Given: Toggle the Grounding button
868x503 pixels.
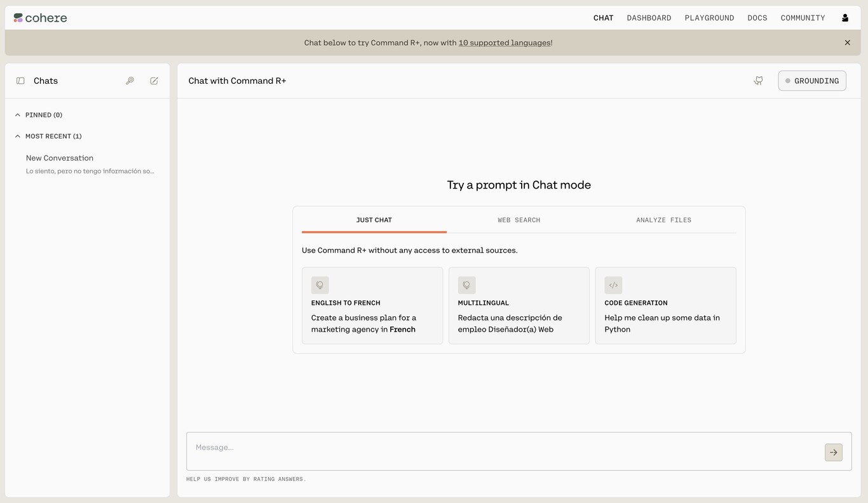Looking at the screenshot, I should (x=812, y=81).
